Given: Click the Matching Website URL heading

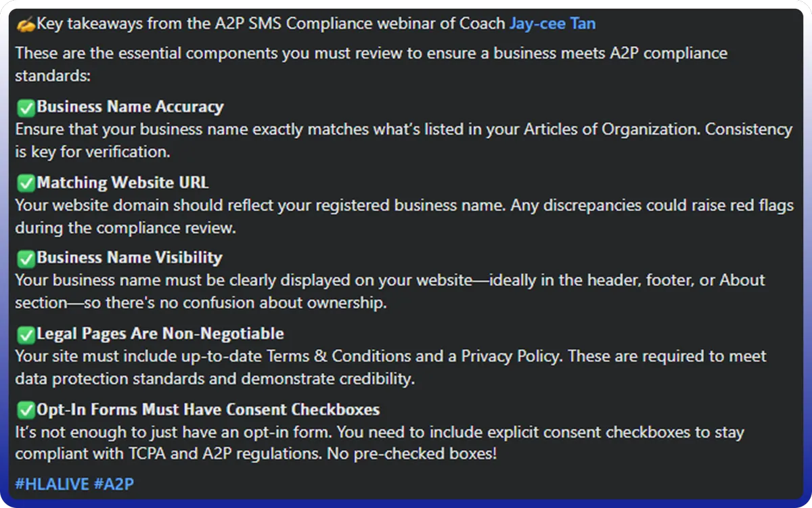Looking at the screenshot, I should tap(122, 183).
